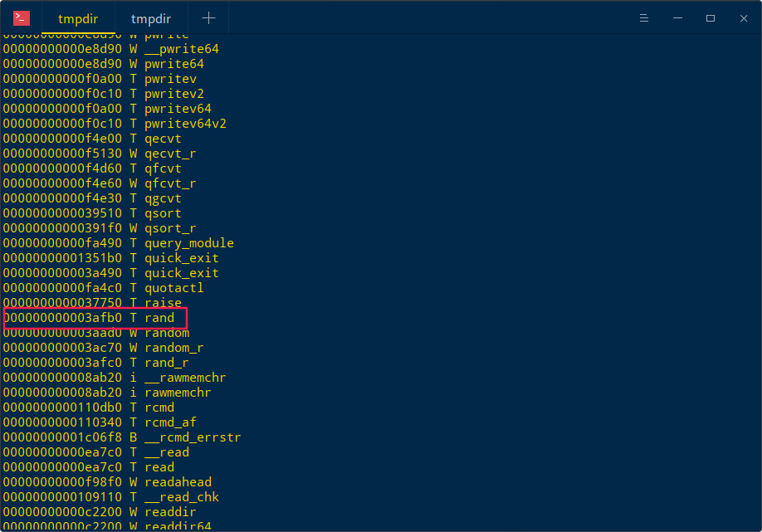Click the red PowerShell icon top-left corner

point(20,17)
